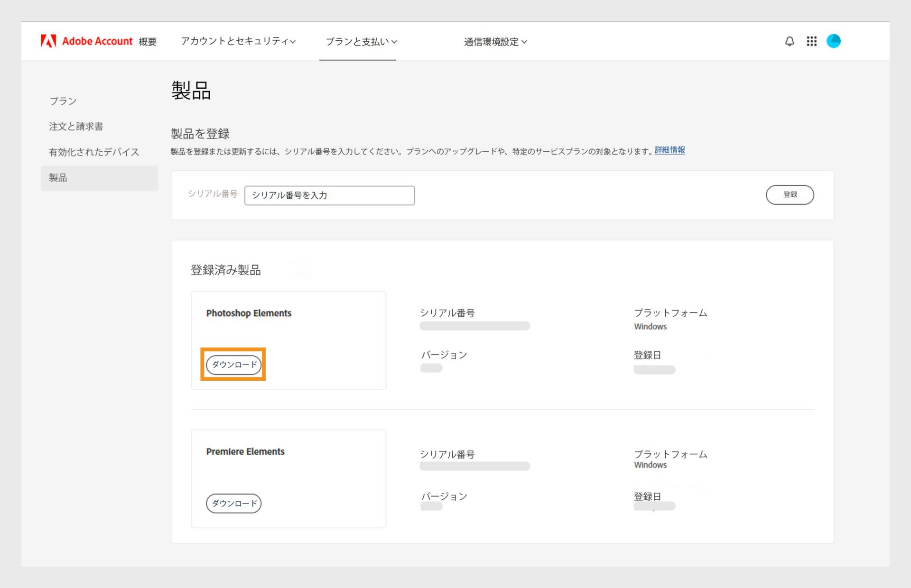Click the 登録済み製品 heading

pyautogui.click(x=226, y=270)
